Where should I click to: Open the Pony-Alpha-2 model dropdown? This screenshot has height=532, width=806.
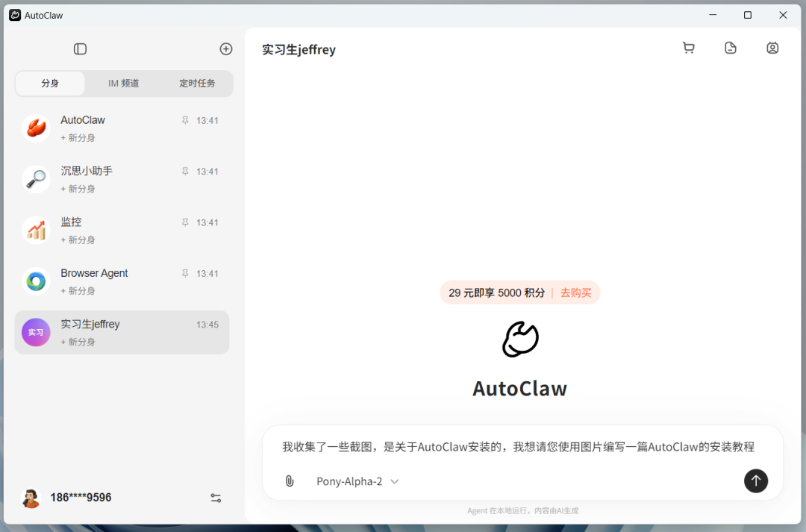tap(357, 481)
